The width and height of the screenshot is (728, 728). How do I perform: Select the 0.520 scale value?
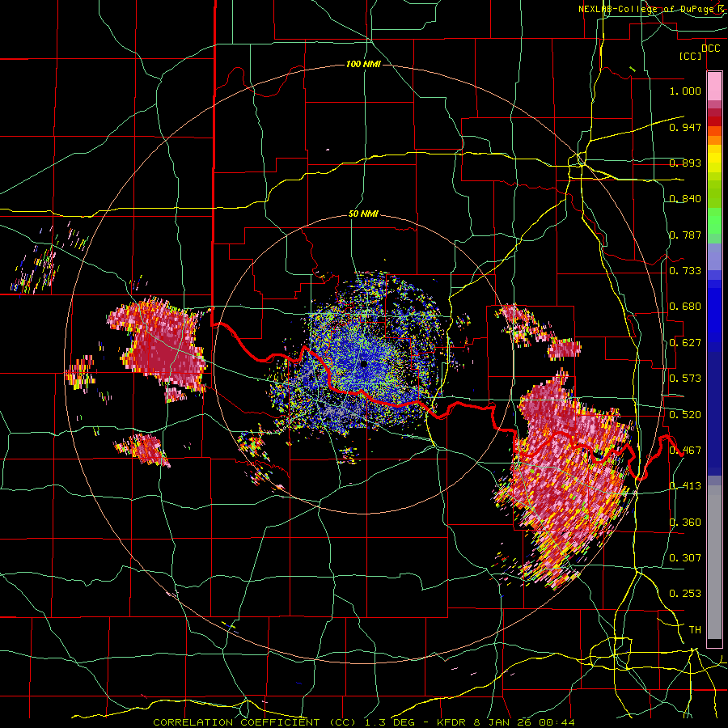[x=685, y=414]
